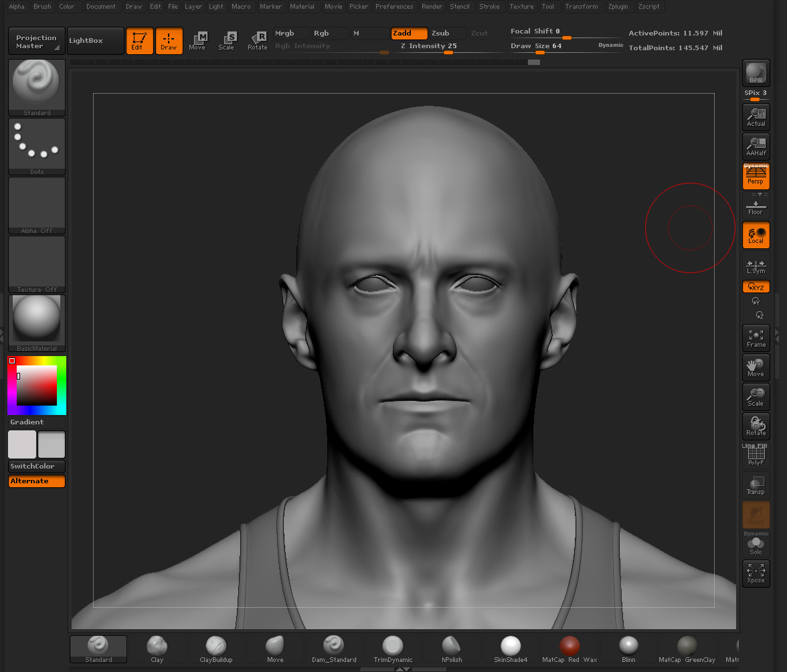
Task: Click the Move view icon in right shelf
Action: 756,367
